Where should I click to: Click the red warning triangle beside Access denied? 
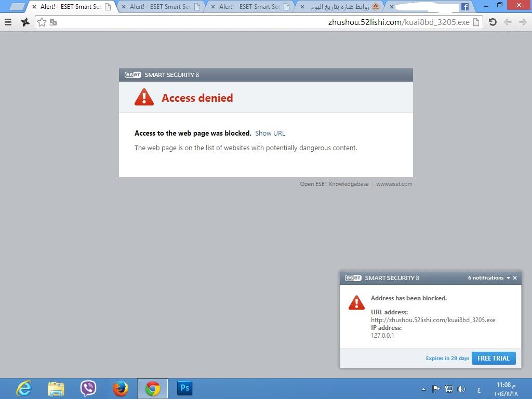[144, 97]
